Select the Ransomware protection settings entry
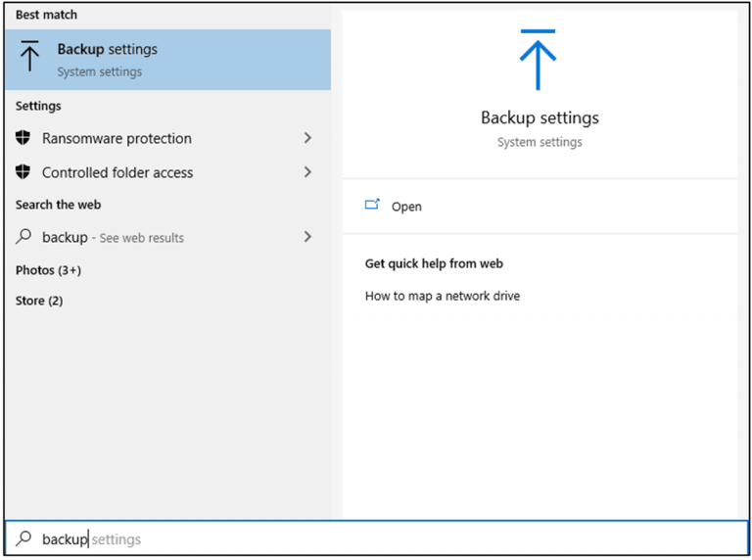Screen dimensions: 752x560 coord(117,139)
